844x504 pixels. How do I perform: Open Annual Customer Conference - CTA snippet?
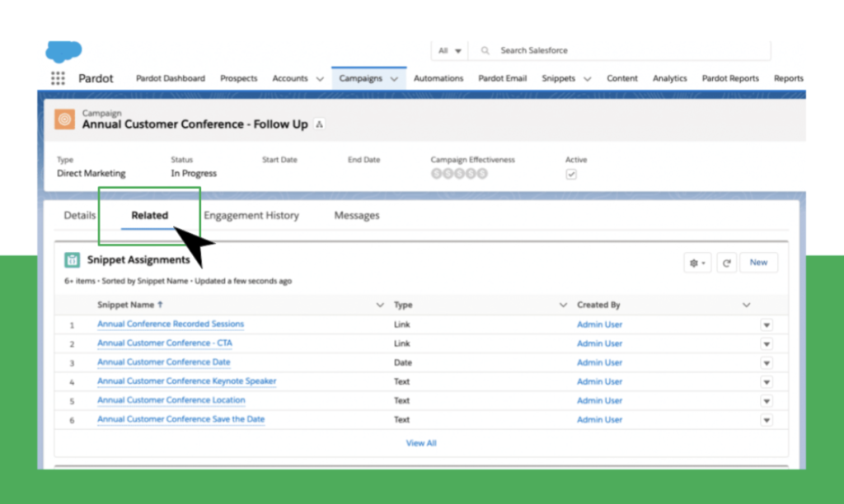click(x=165, y=343)
